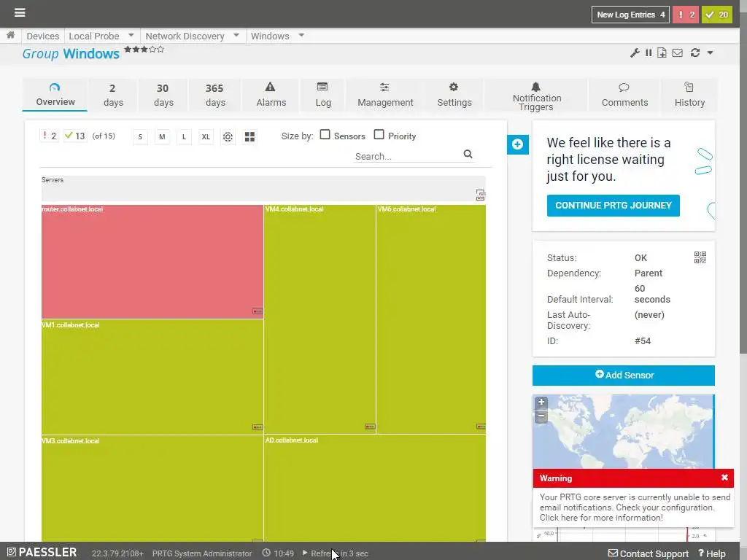Switch to the Management tab
The width and height of the screenshot is (747, 560).
pyautogui.click(x=385, y=96)
